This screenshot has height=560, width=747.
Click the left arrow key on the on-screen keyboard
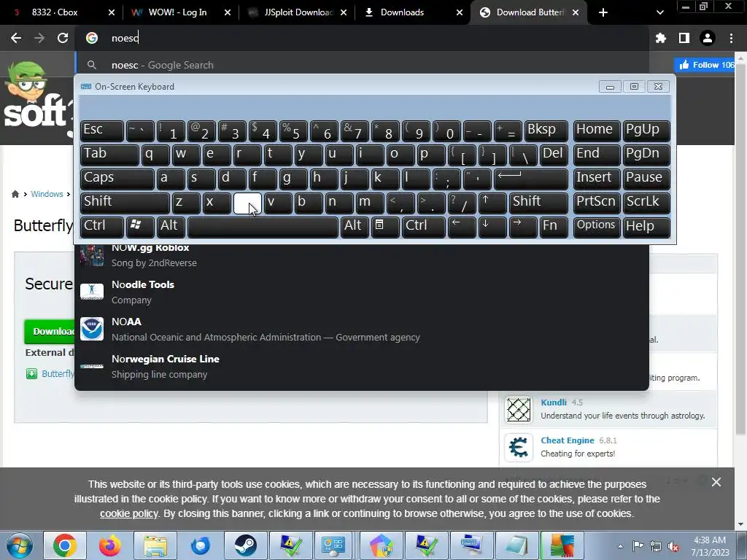pos(462,227)
